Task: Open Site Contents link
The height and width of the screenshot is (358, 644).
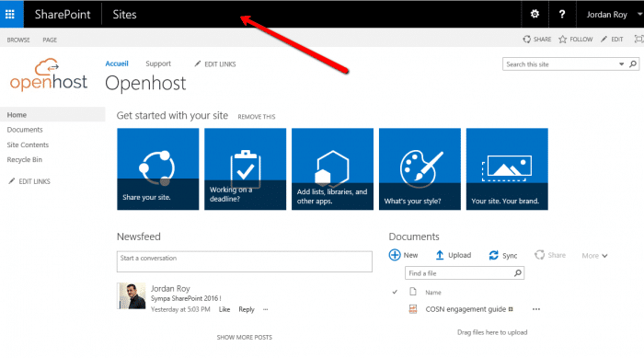Action: (x=28, y=144)
